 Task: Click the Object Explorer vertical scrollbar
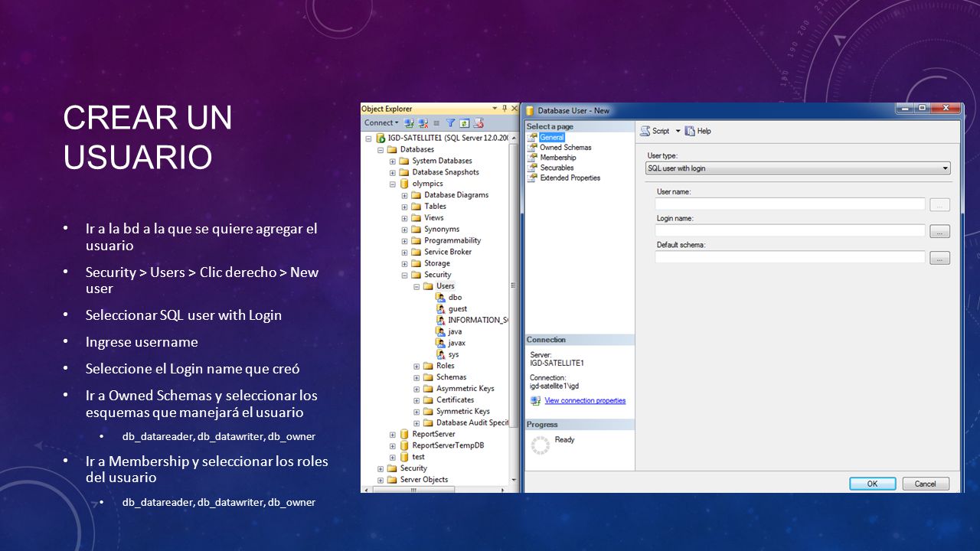tap(514, 308)
